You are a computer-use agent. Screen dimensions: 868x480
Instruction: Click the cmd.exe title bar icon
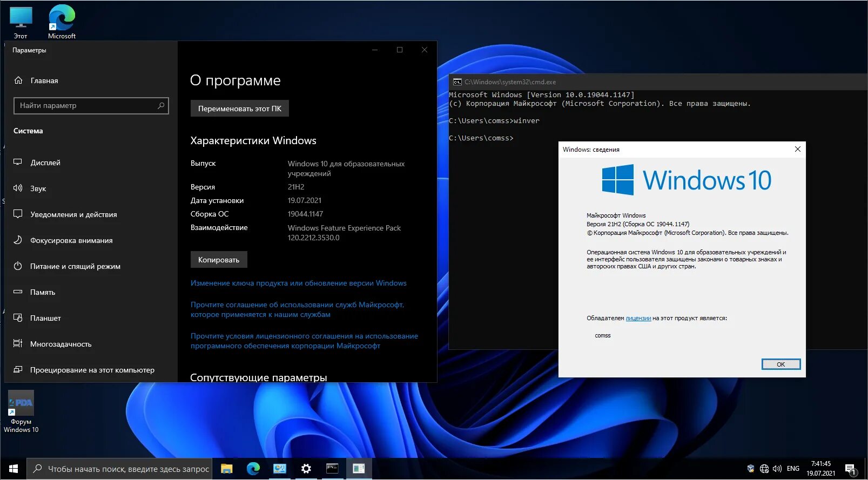(457, 82)
